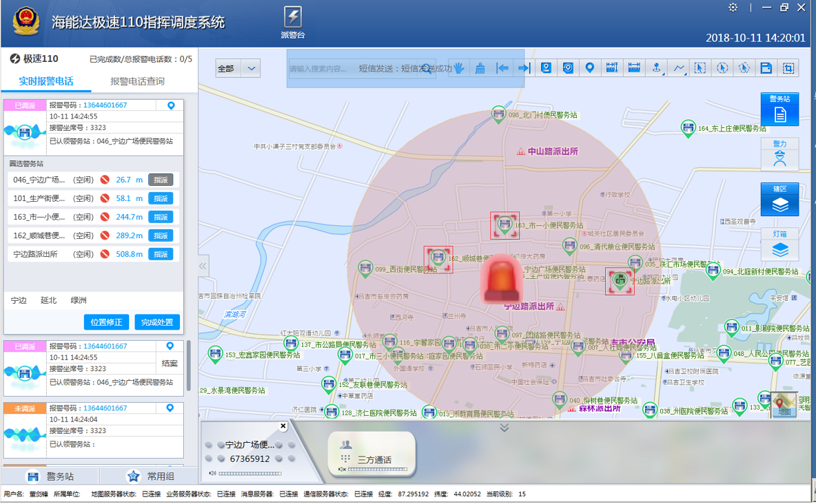
Task: Collapse the call panel with double chevron
Action: click(504, 428)
